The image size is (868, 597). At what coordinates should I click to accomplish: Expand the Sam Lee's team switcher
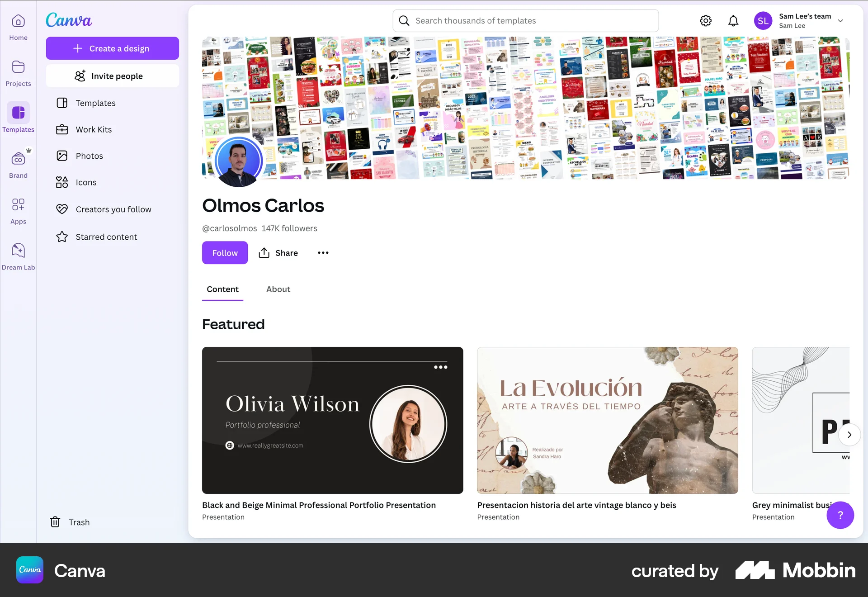[x=840, y=20]
